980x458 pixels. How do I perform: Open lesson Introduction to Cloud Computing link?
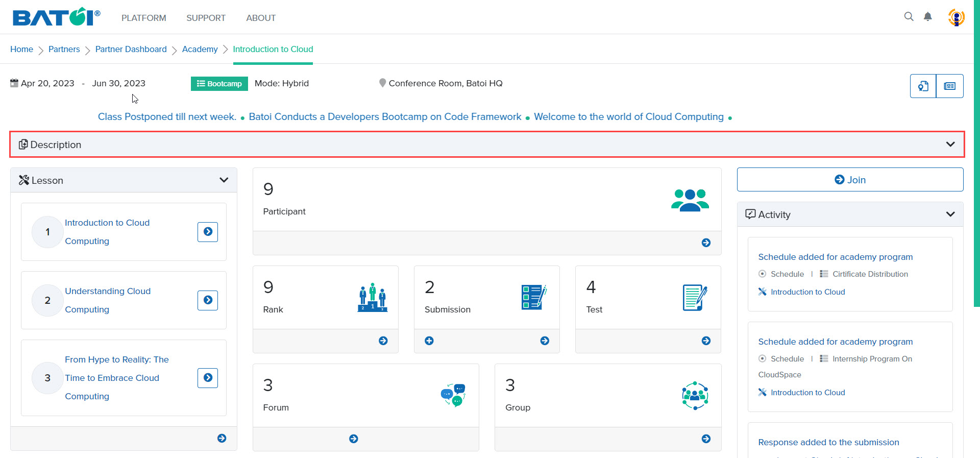[x=107, y=232]
